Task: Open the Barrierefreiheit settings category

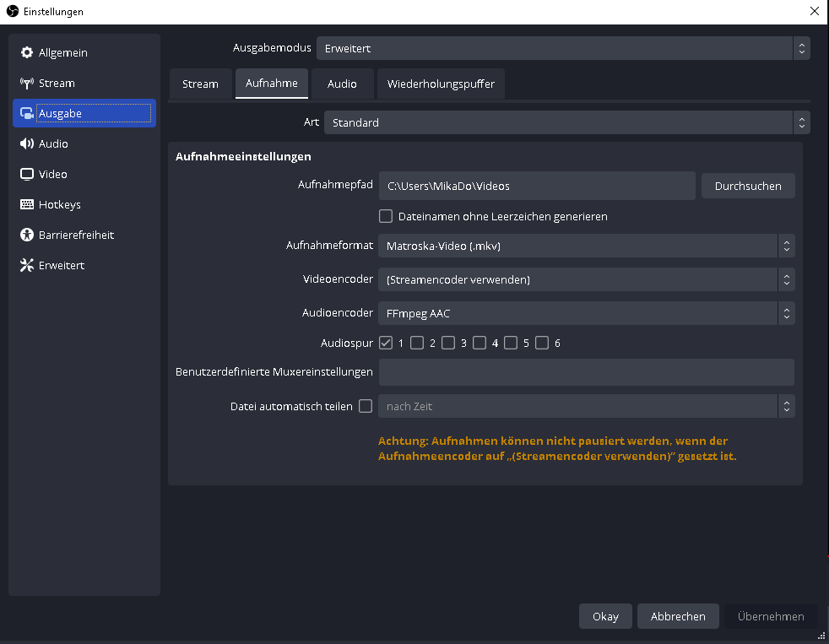Action: click(x=84, y=235)
